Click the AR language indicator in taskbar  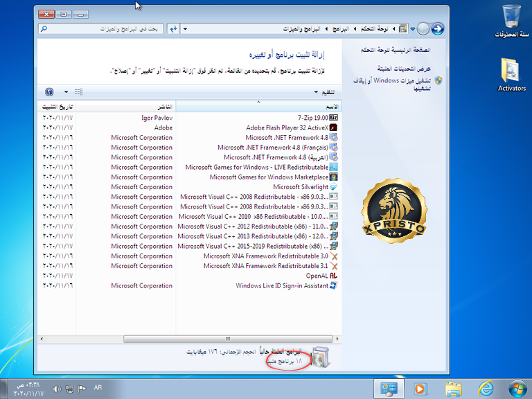pos(98,387)
